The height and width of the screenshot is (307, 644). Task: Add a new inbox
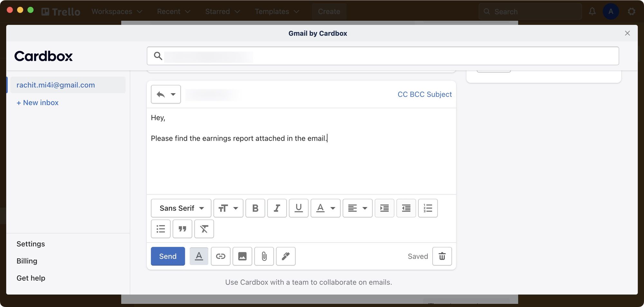[x=37, y=103]
